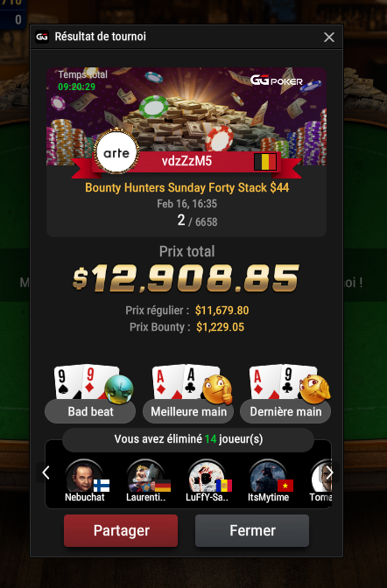Click the crying emoji on Bad beat cards
The image size is (387, 588).
click(x=119, y=389)
